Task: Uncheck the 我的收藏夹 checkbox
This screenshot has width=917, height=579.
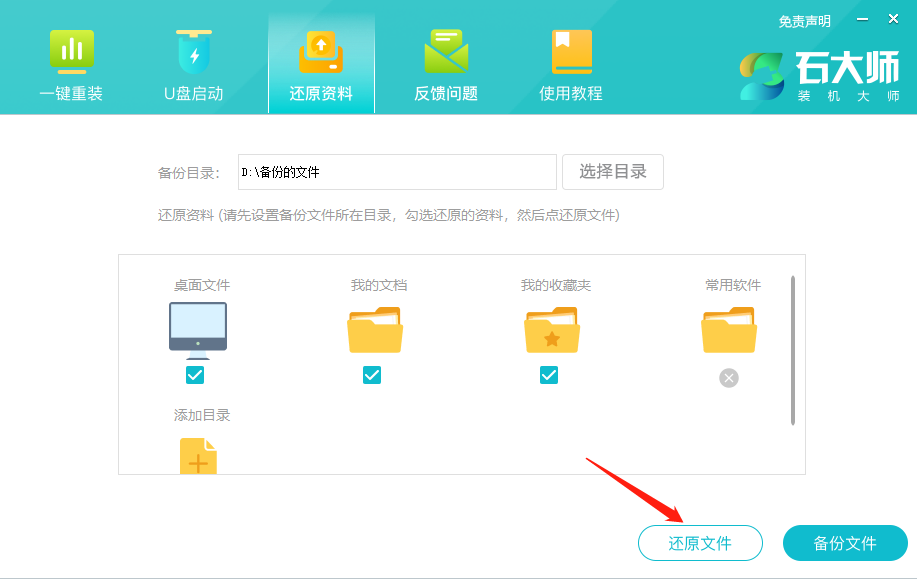Action: click(549, 375)
